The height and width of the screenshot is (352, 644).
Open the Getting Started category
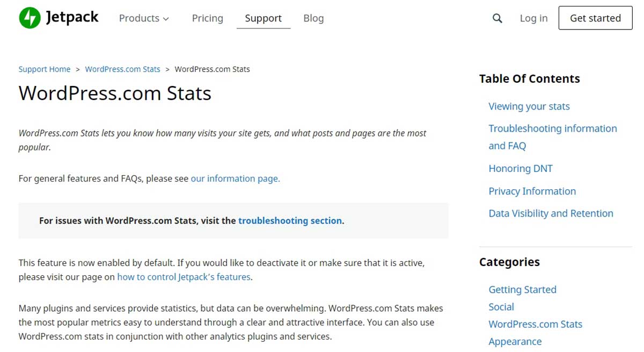[522, 290]
